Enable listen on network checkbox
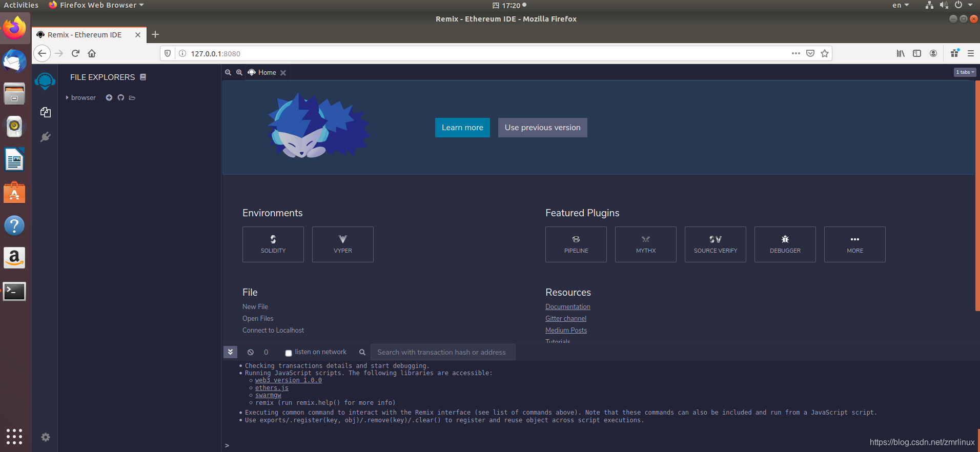The height and width of the screenshot is (452, 980). point(289,353)
